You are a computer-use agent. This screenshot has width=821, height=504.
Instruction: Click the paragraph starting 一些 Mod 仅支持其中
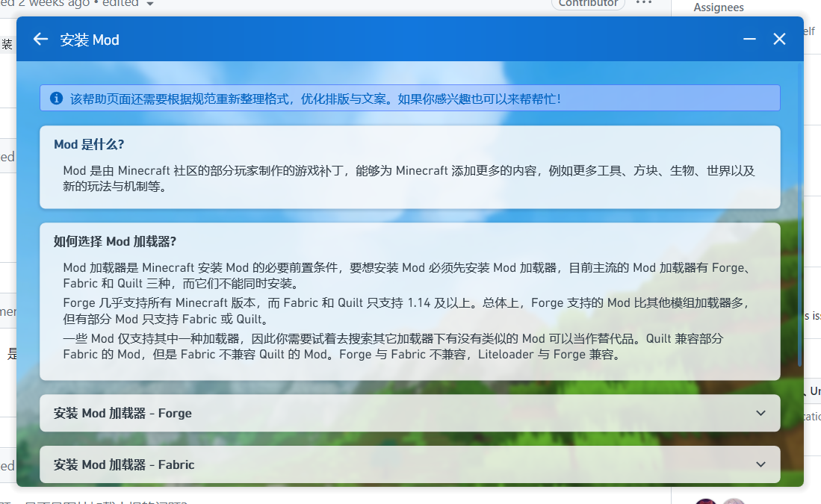[x=393, y=346]
